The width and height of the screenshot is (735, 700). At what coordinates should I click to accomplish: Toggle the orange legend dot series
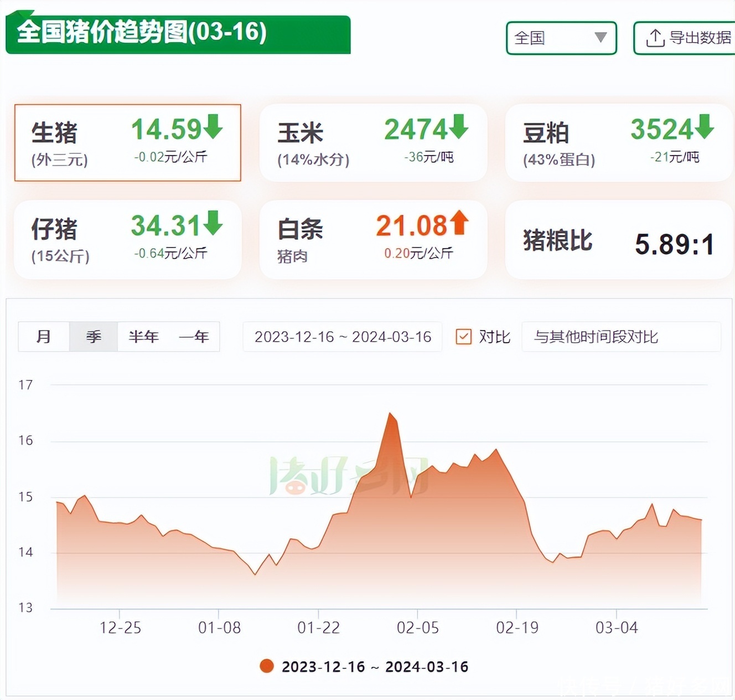267,666
